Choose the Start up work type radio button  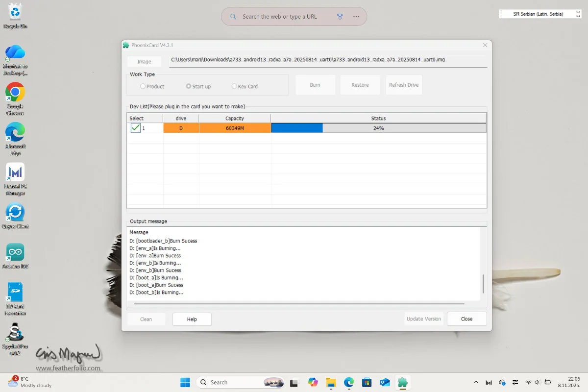point(189,86)
